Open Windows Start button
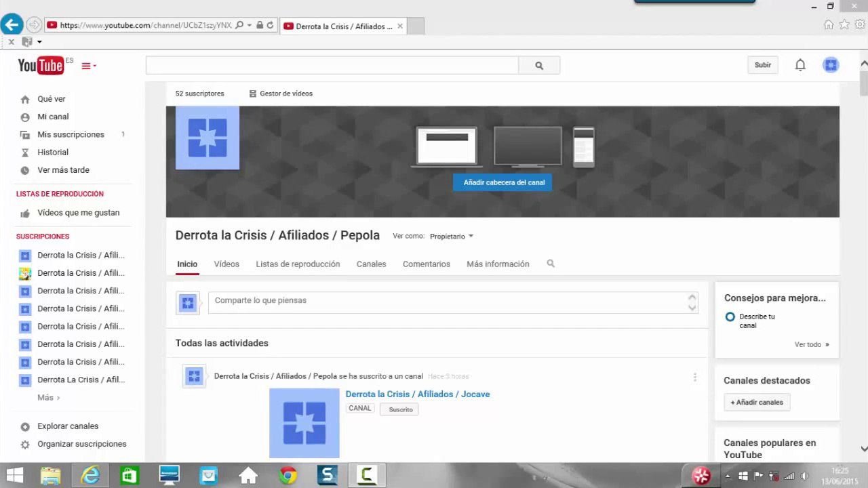 pyautogui.click(x=14, y=475)
